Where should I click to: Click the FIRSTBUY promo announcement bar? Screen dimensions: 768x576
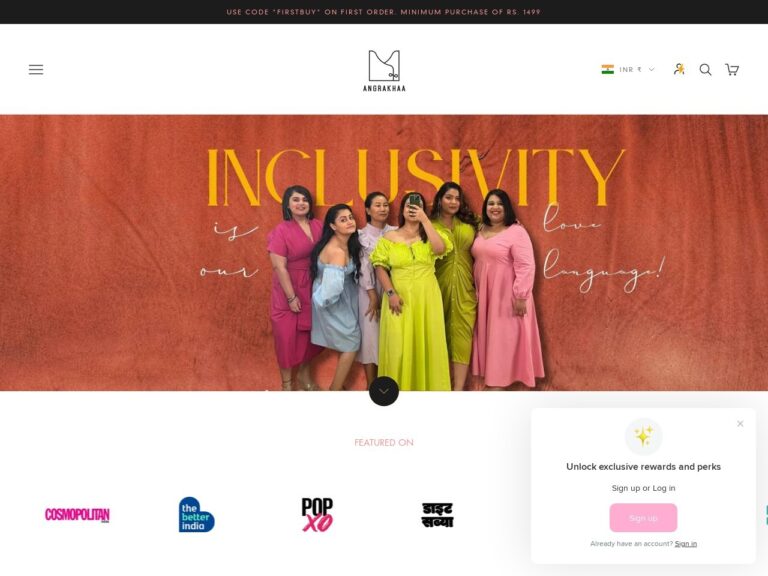[384, 12]
